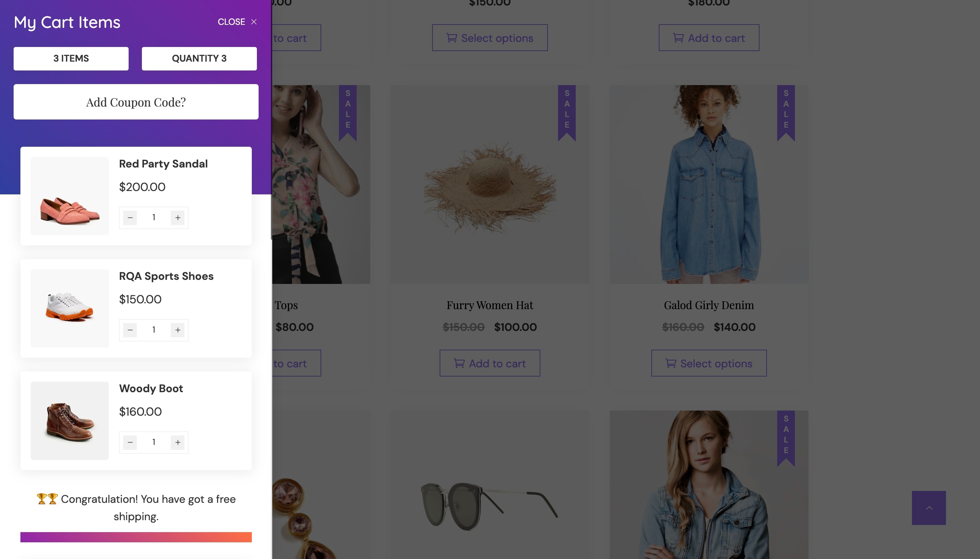
Task: Click the 3 ITEMS badge
Action: (71, 58)
